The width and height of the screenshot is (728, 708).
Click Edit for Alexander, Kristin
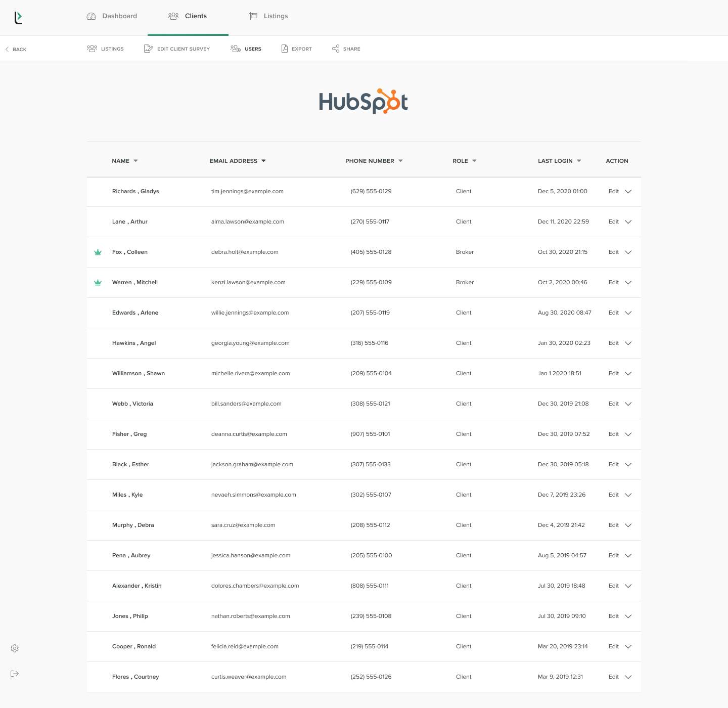coord(614,586)
